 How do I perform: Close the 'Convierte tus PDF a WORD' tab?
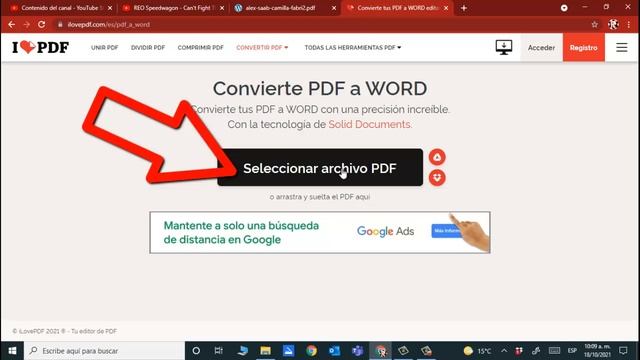pyautogui.click(x=446, y=8)
